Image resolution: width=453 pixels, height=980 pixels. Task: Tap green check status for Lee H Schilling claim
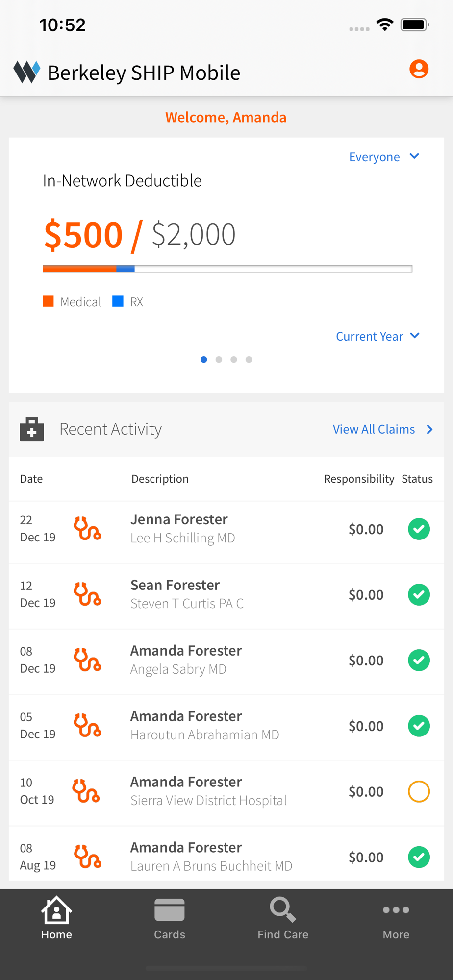tap(419, 529)
